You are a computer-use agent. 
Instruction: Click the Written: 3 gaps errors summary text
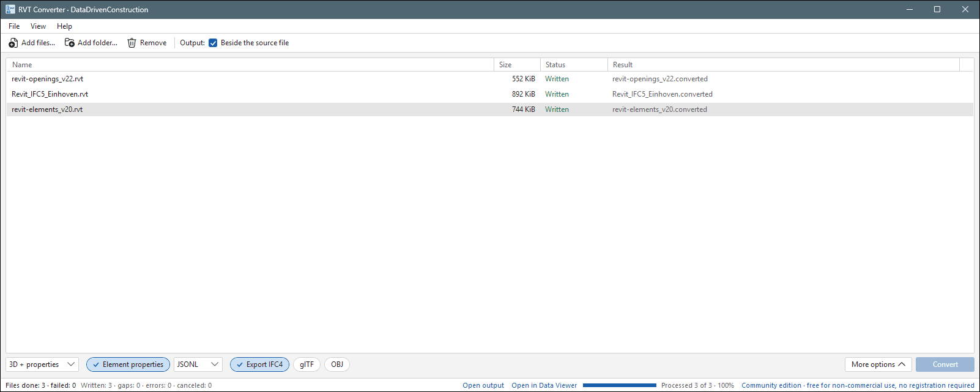pos(146,385)
